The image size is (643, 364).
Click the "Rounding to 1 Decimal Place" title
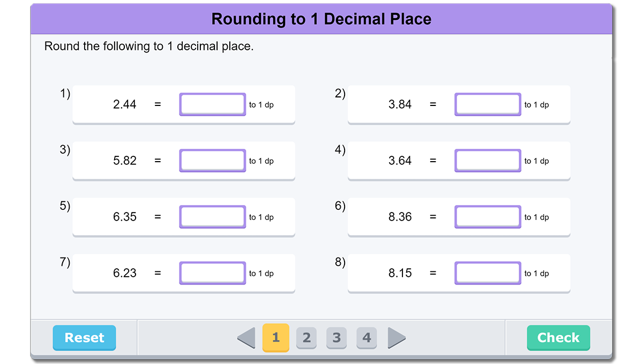point(322,19)
